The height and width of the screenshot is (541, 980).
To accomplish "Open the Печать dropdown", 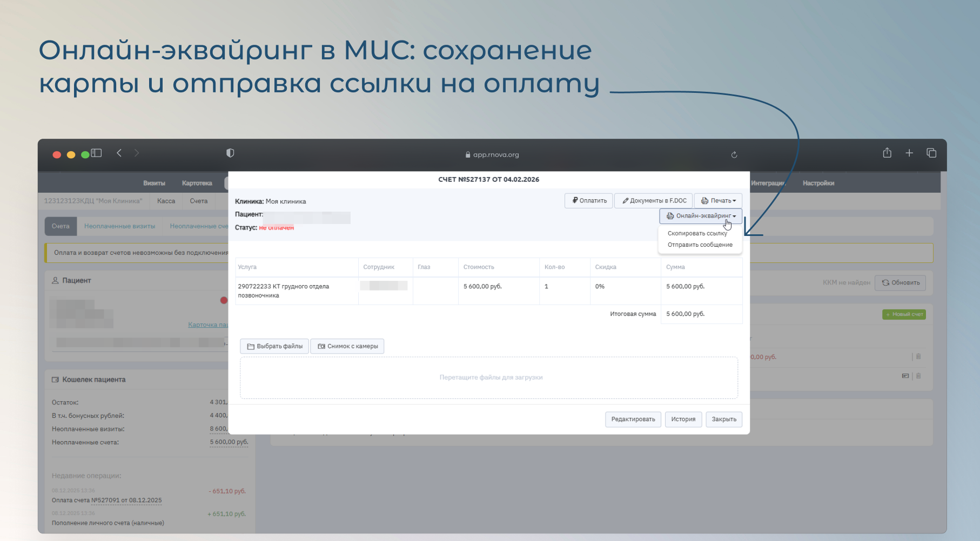I will point(718,201).
